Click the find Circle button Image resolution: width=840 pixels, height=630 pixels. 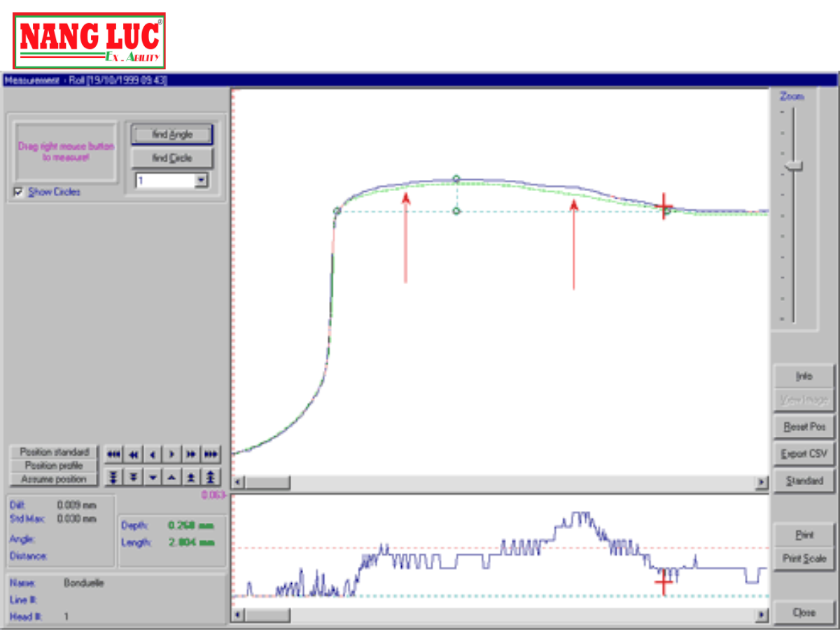[x=171, y=158]
